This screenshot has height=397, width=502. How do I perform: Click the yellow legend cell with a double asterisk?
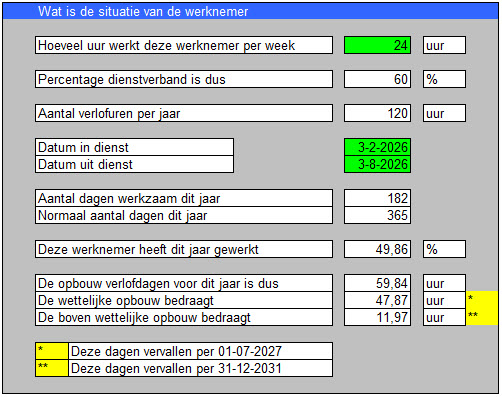click(x=52, y=368)
